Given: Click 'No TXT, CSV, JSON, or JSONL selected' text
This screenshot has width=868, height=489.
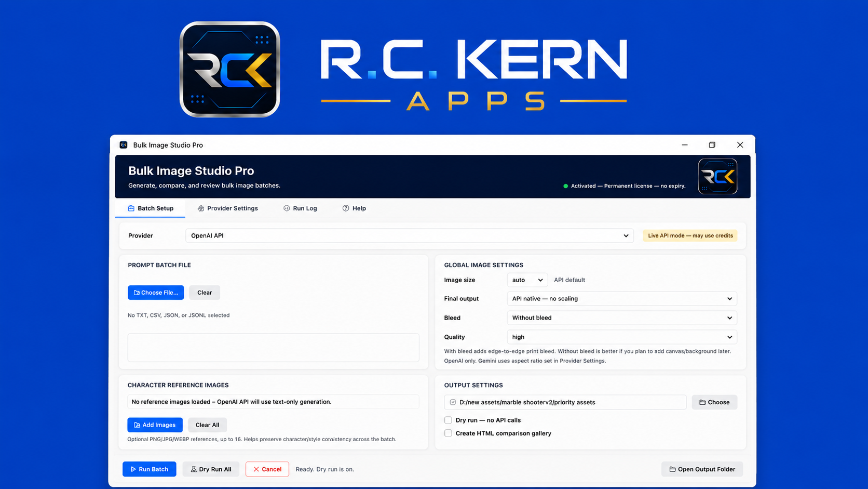Looking at the screenshot, I should pyautogui.click(x=179, y=315).
